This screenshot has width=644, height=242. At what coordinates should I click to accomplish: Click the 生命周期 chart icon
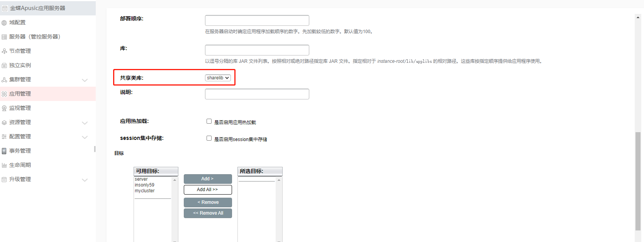[x=4, y=165]
